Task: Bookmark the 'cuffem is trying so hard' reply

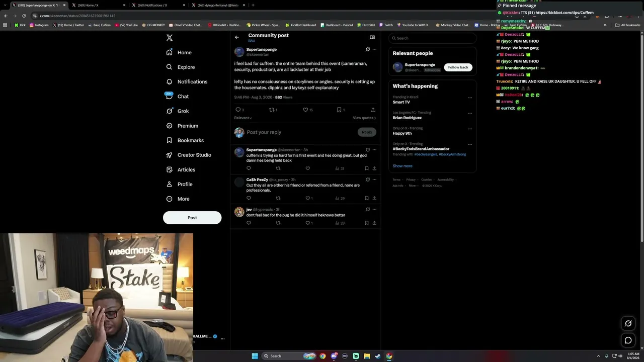Action: tap(366, 168)
